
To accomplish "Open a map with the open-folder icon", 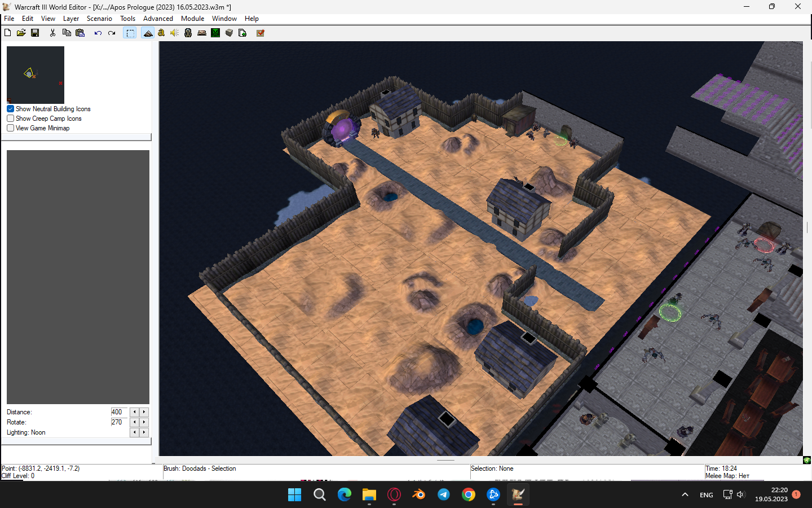I will [21, 33].
